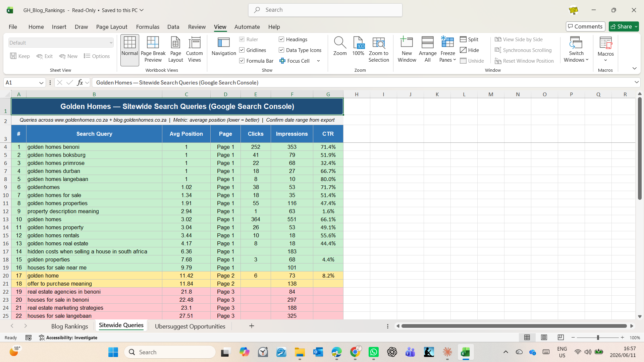This screenshot has width=644, height=362.
Task: Collapse the ribbon with the chevron
Action: (x=634, y=68)
